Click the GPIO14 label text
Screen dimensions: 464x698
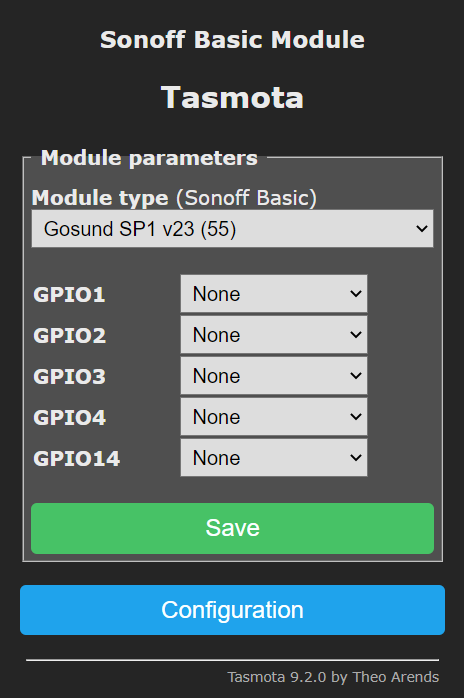coord(77,459)
